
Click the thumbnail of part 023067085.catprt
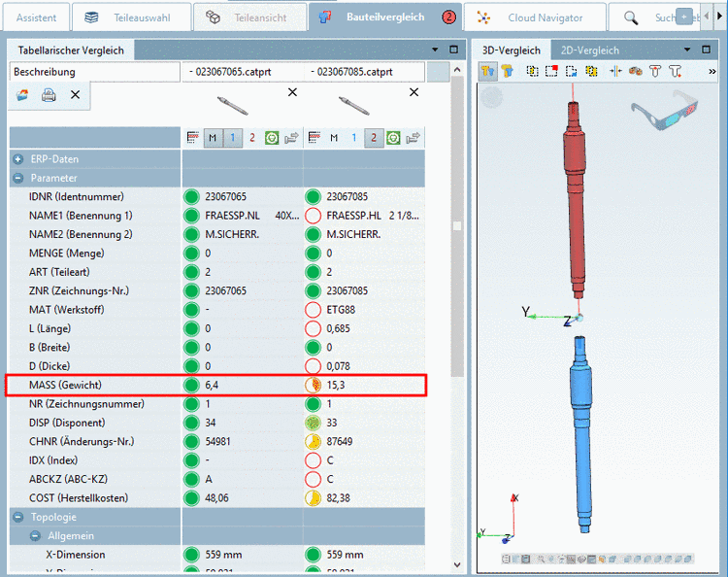(353, 106)
